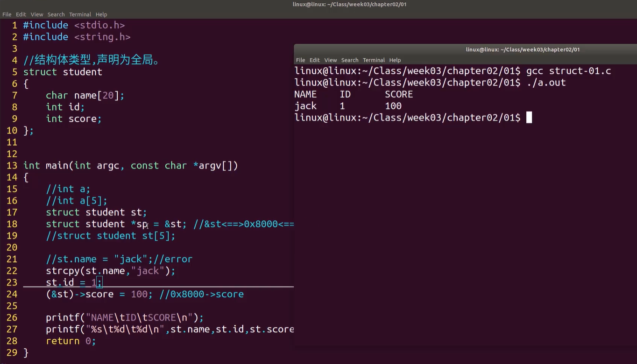This screenshot has height=364, width=637.
Task: Open View menu in the code editor window
Action: pyautogui.click(x=37, y=14)
